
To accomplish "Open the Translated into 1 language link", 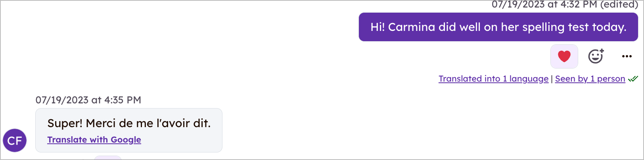I will pyautogui.click(x=493, y=79).
